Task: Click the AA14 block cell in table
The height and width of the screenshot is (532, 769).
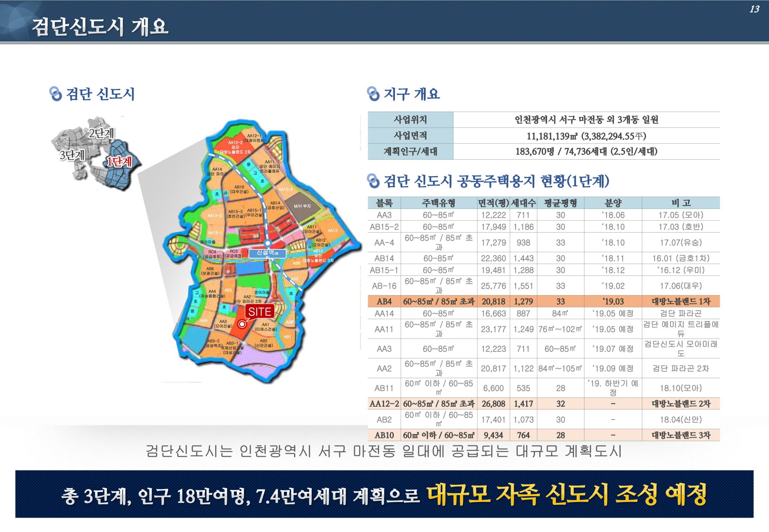Action: tap(384, 313)
